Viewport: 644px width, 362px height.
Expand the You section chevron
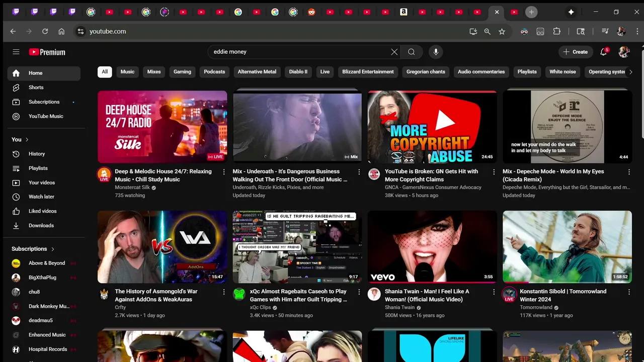[27, 139]
